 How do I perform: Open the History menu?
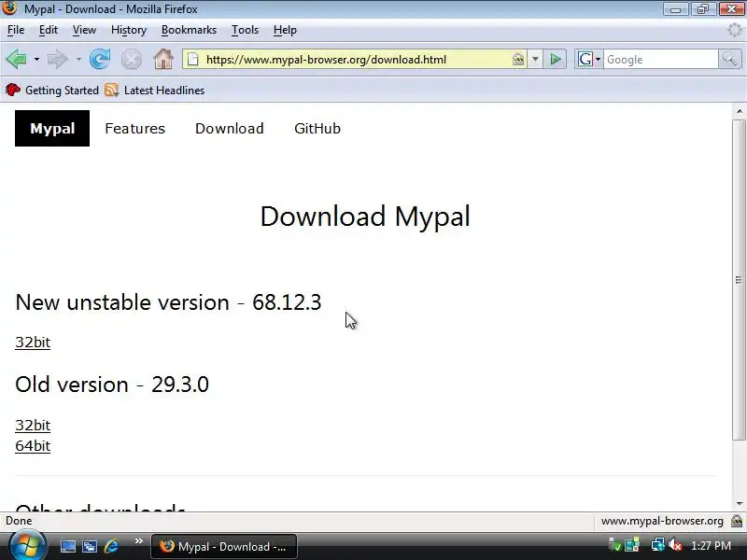129,30
